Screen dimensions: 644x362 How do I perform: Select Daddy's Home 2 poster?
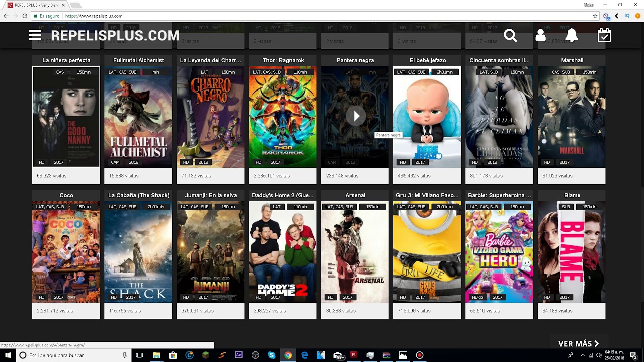(x=283, y=251)
